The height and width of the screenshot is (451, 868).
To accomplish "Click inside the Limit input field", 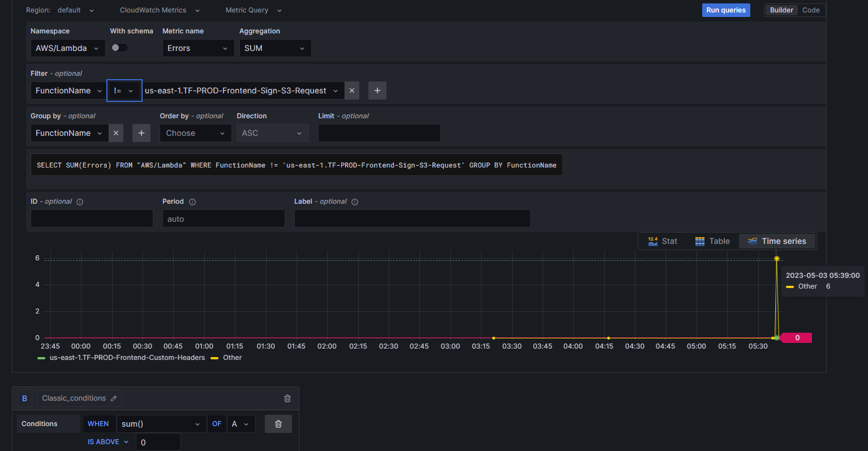I will (x=379, y=133).
